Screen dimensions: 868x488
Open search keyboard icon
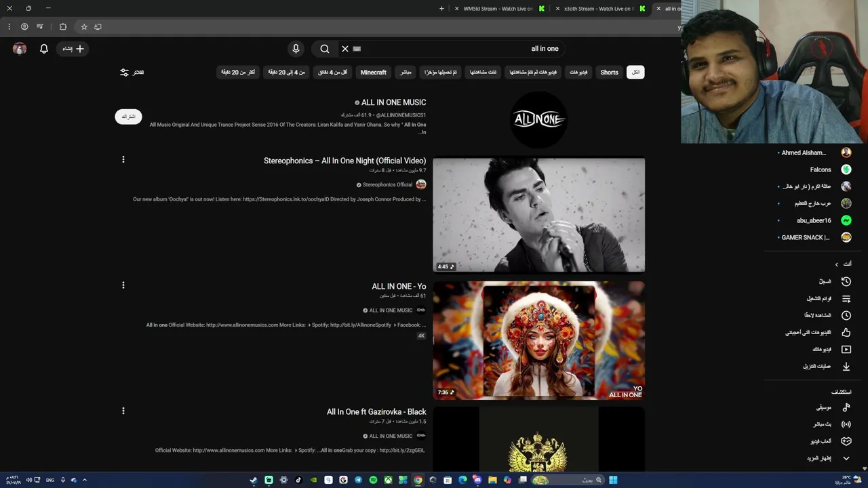pos(357,49)
